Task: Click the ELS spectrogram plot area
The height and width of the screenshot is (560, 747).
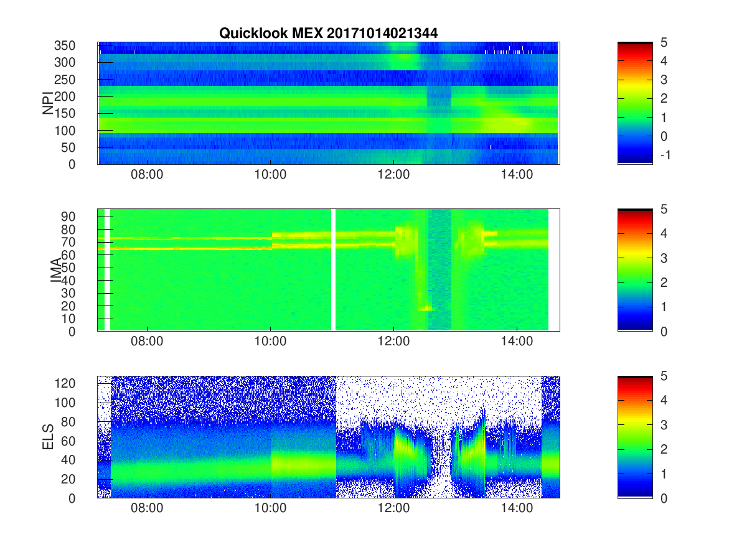Action: pyautogui.click(x=328, y=437)
